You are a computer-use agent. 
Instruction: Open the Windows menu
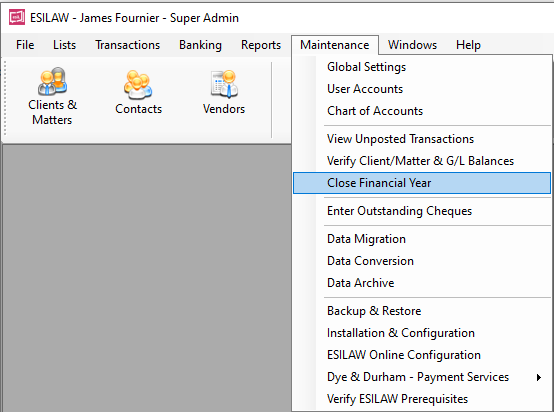tap(412, 45)
